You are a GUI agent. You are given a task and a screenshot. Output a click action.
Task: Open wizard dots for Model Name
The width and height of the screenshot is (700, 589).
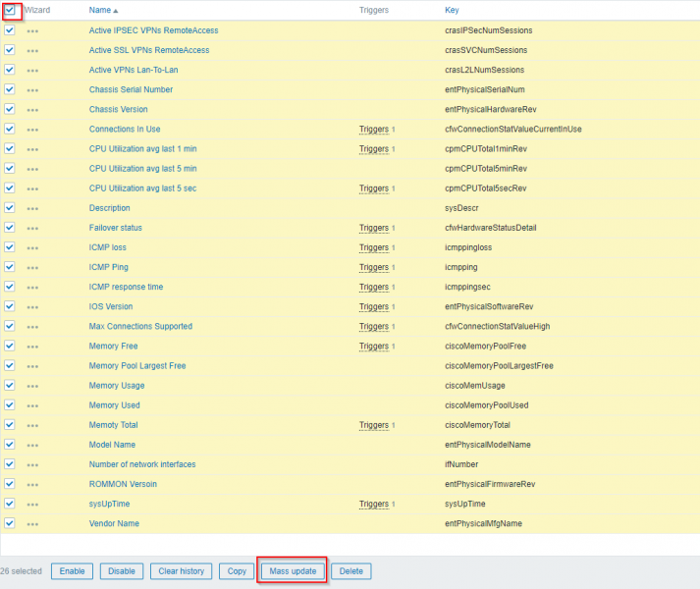click(x=32, y=446)
